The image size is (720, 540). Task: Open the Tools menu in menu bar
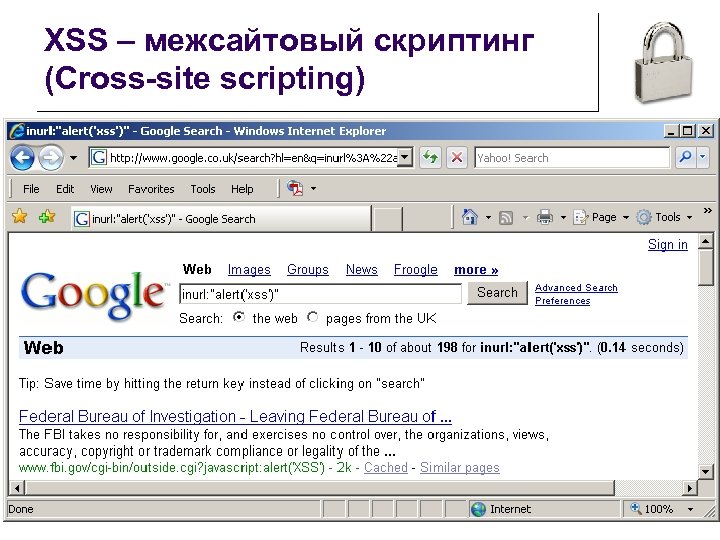click(202, 189)
